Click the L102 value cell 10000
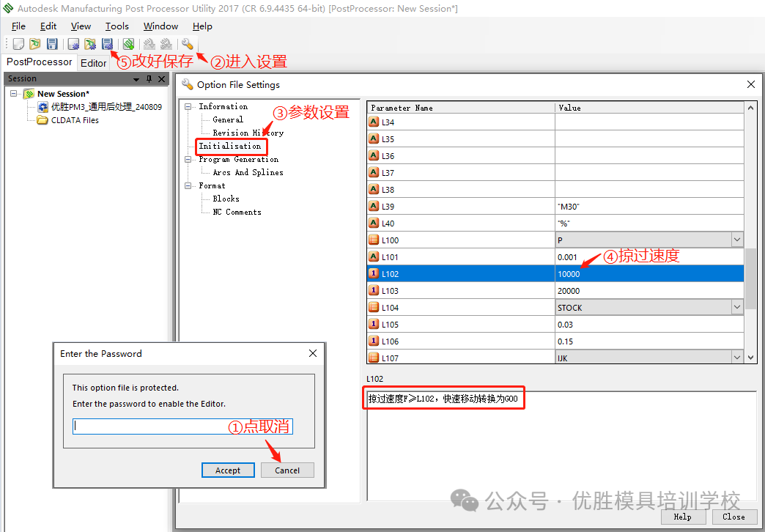Screen dimensions: 765x532 pyautogui.click(x=649, y=274)
